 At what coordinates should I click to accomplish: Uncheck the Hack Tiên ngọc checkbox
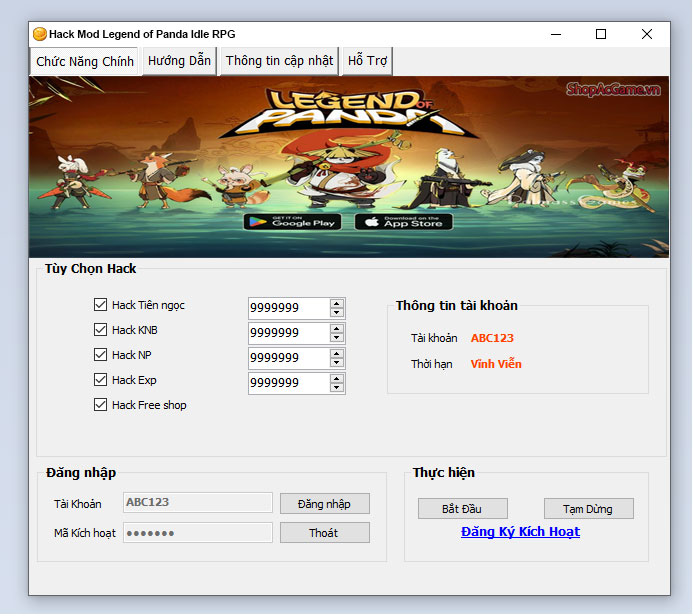click(x=100, y=305)
